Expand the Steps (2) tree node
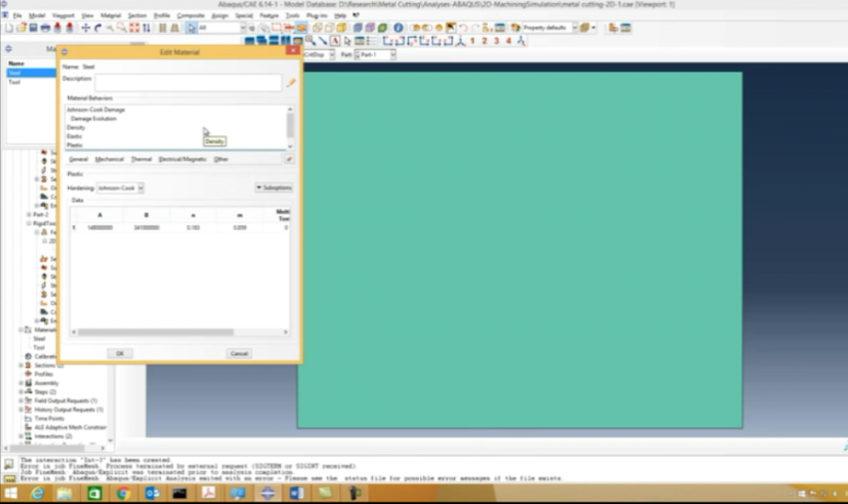Screen dimensions: 848x504 (x=21, y=392)
